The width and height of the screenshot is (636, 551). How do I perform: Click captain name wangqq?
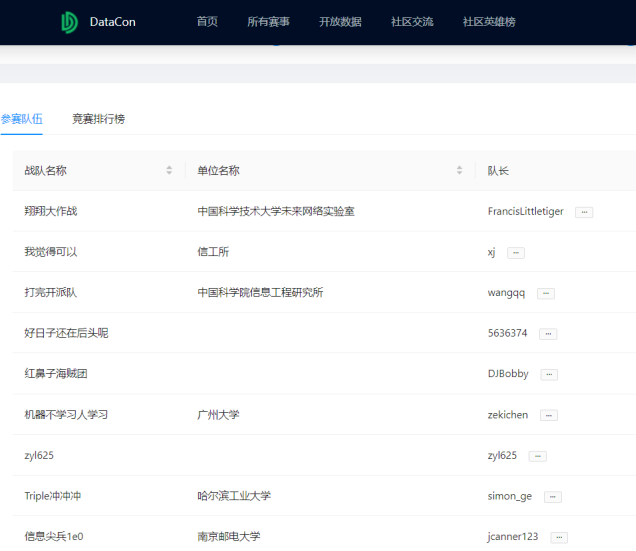point(507,293)
